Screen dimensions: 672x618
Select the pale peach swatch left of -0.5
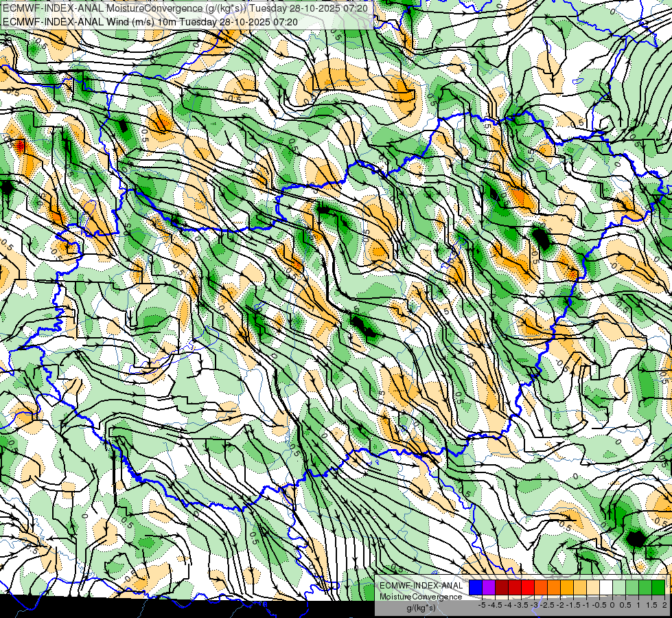593,587
